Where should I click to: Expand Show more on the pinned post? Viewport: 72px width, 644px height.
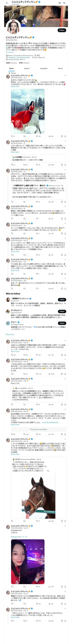[x=15, y=87]
